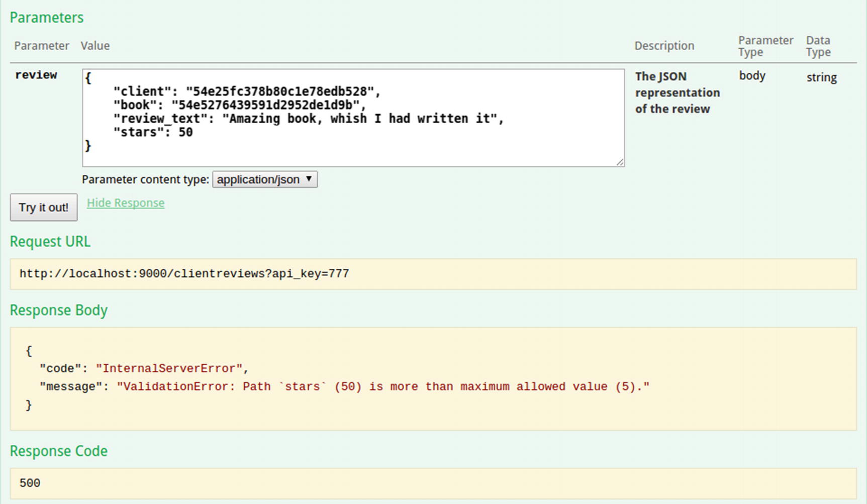Click the Response Code heading
The width and height of the screenshot is (867, 504).
pyautogui.click(x=59, y=451)
